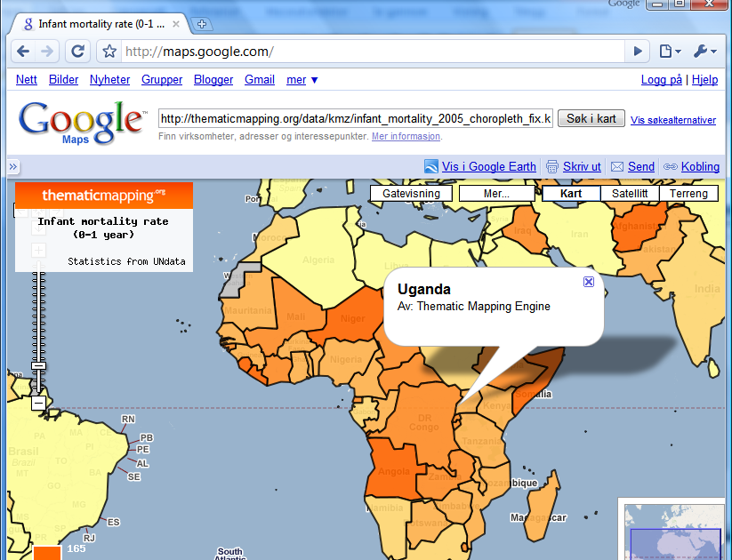Zoom out with the minus button
This screenshot has width=732, height=560.
click(x=39, y=403)
